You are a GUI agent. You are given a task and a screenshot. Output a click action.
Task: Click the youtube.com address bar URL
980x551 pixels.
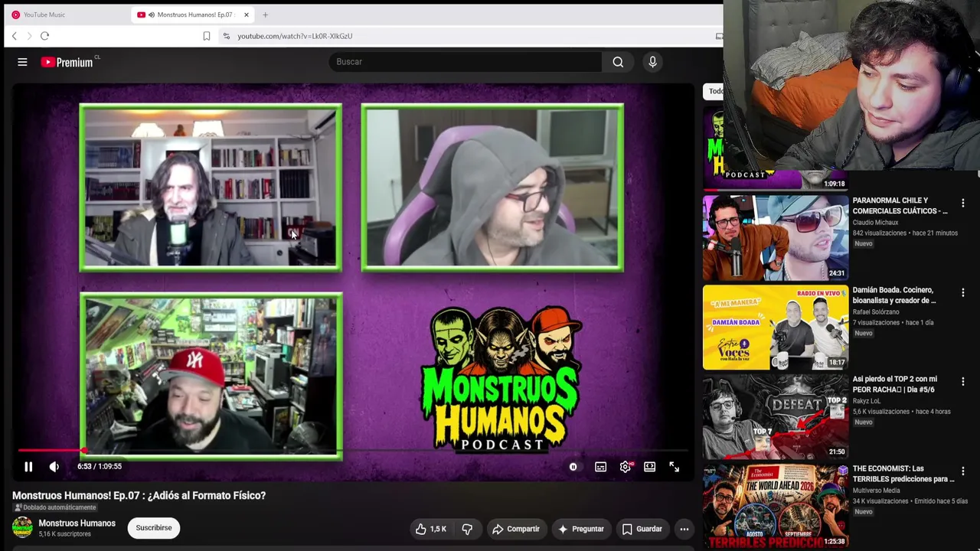point(295,36)
